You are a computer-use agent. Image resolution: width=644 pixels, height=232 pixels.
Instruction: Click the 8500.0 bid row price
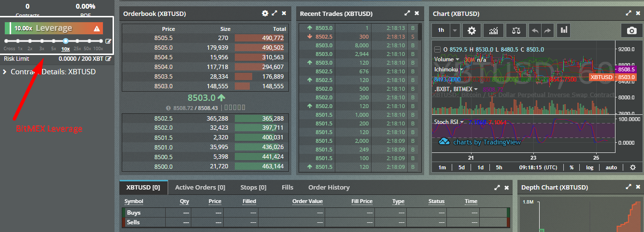[163, 166]
